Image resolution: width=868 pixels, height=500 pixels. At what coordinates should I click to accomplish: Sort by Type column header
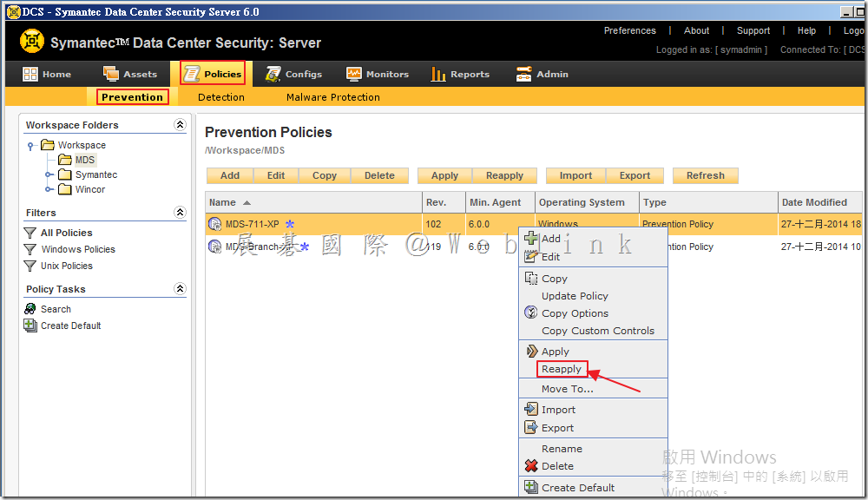(708, 202)
